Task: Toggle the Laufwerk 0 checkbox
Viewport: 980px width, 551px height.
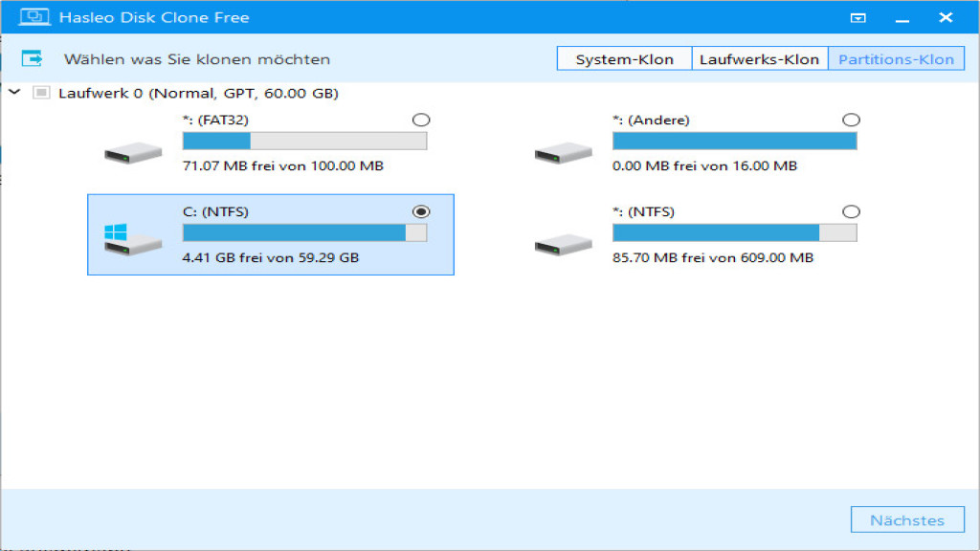Action: pos(39,93)
